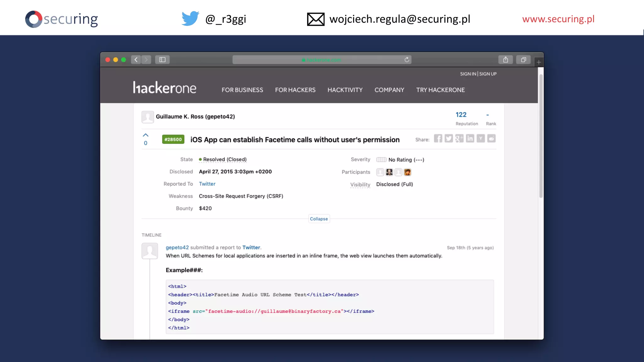644x362 pixels.
Task: Go to the HACKTIVITY page
Action: click(x=345, y=90)
